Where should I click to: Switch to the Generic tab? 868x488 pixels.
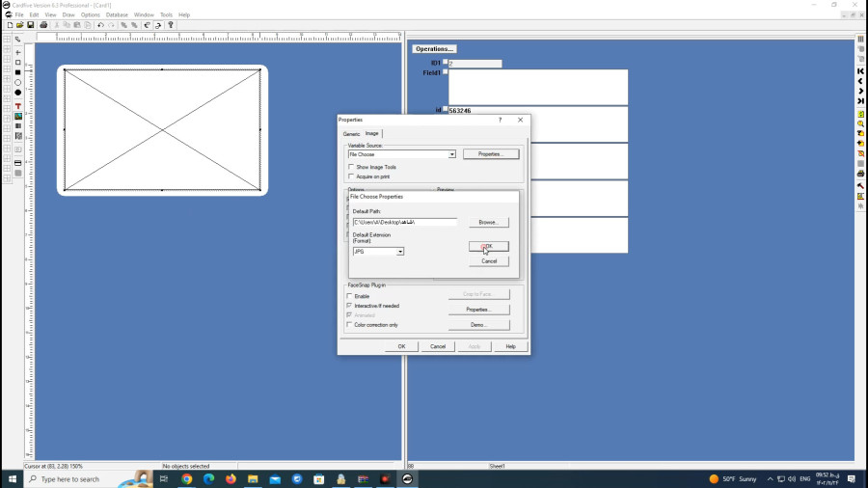click(x=351, y=134)
